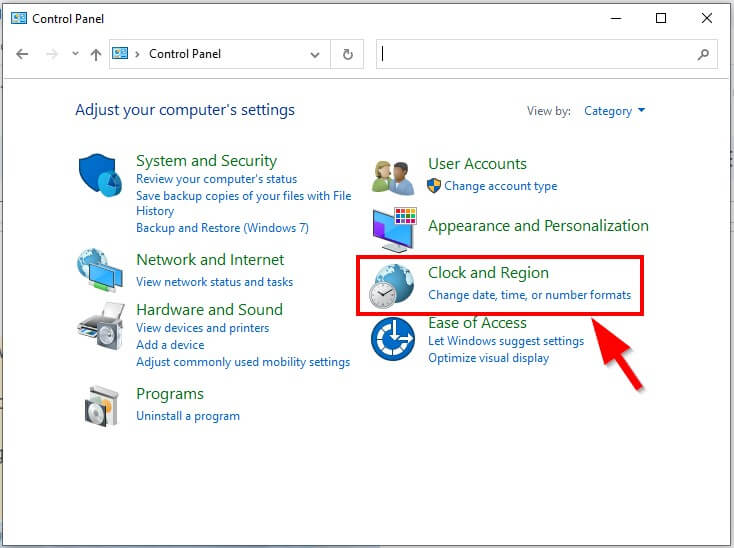Image resolution: width=734 pixels, height=548 pixels.
Task: Click Let Windows suggest settings
Action: coord(506,341)
